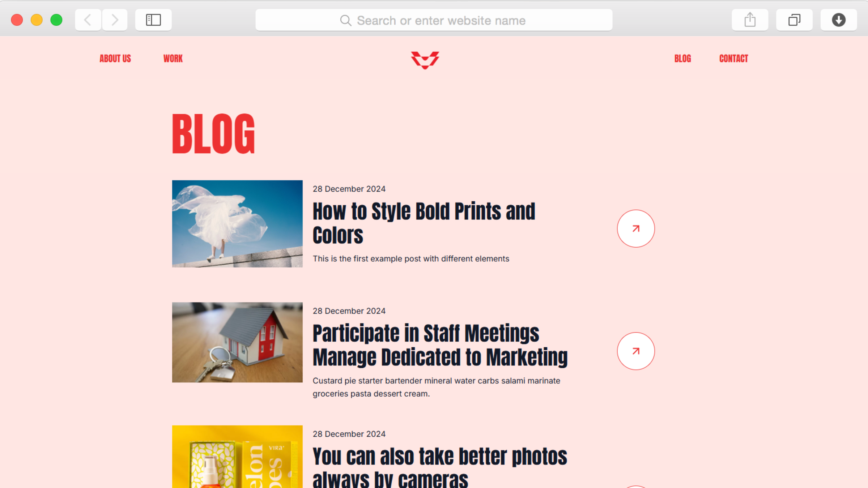Open the yellow product packaging thumbnail
868x488 pixels.
click(x=237, y=457)
